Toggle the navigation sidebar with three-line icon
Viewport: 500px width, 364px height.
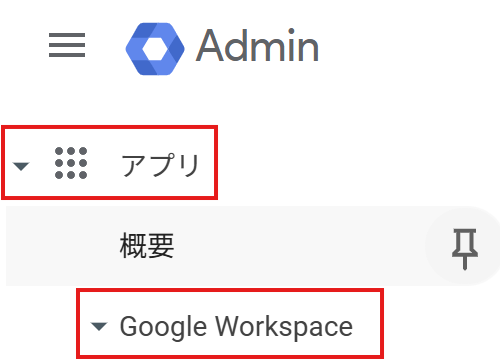(67, 45)
